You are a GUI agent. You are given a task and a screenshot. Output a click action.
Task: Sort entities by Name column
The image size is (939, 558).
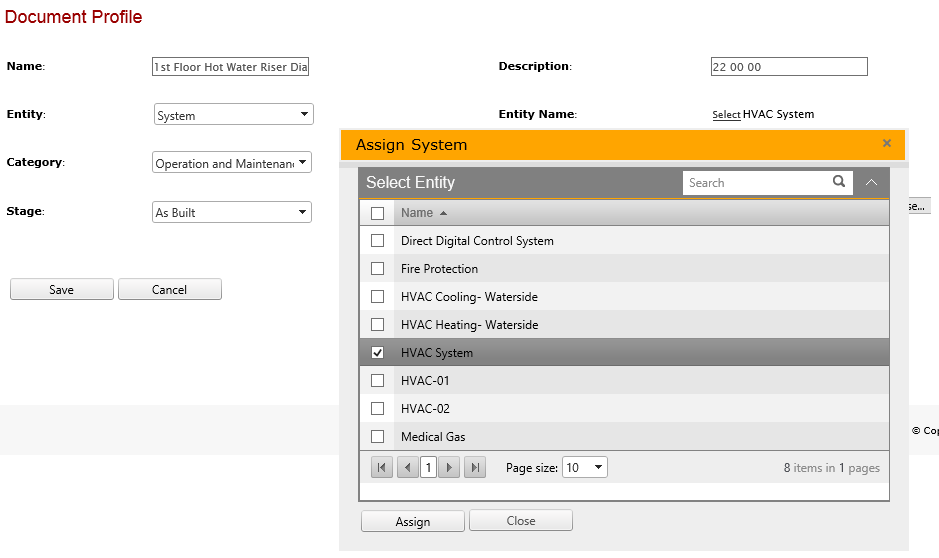pos(418,213)
